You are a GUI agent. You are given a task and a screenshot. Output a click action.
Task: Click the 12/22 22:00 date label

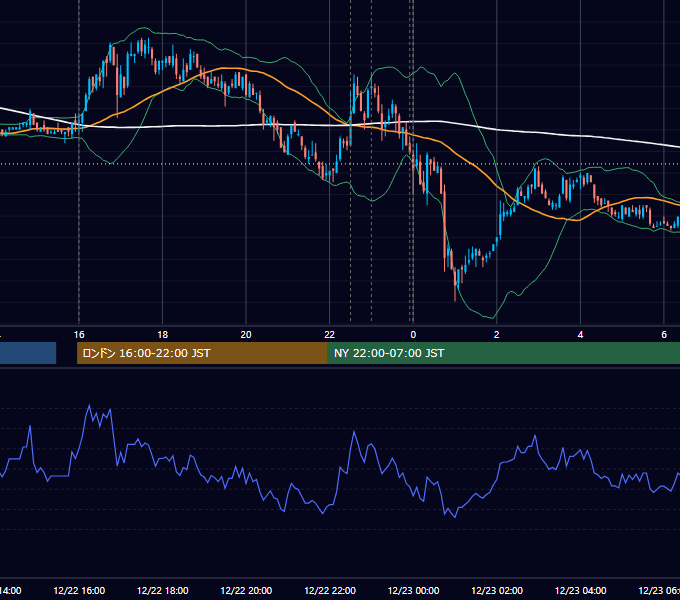(x=330, y=590)
